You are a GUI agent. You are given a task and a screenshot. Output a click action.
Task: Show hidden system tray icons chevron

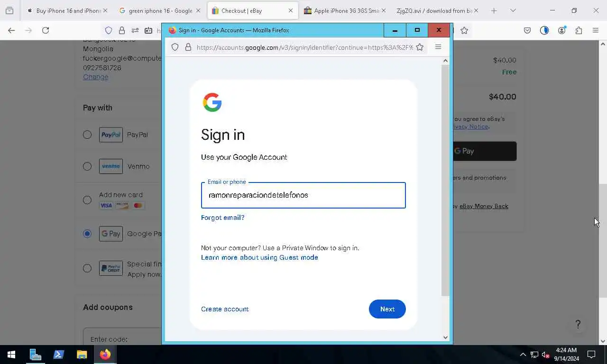click(x=523, y=355)
